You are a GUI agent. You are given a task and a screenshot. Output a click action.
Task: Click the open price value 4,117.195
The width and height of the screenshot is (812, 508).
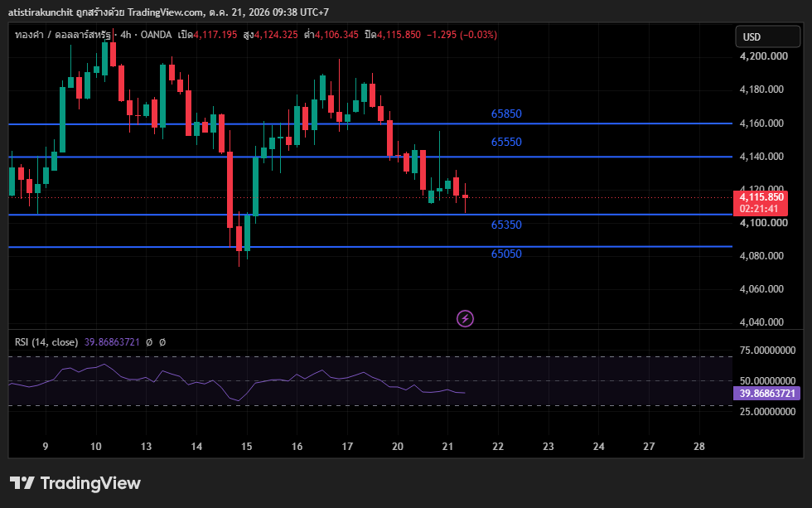(x=215, y=35)
